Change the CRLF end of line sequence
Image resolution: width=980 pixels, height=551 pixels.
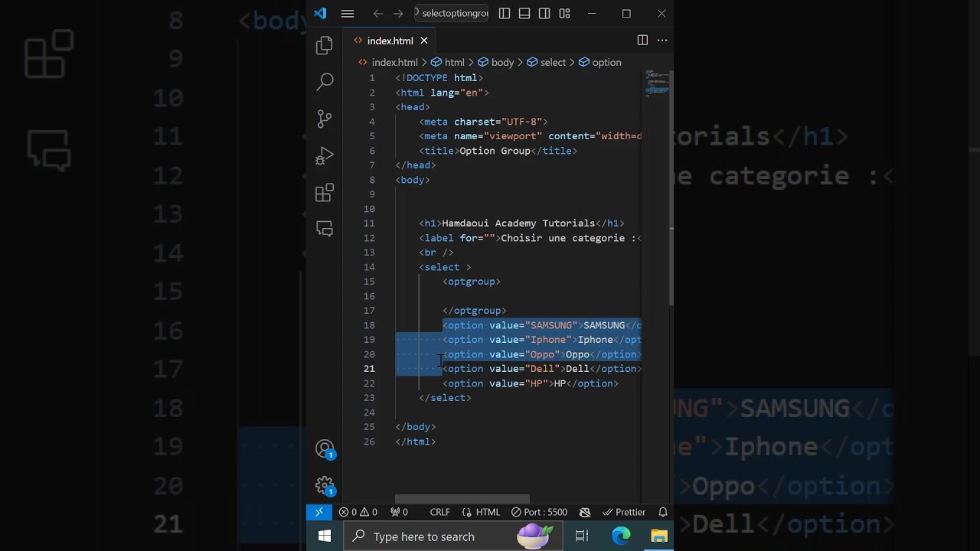pyautogui.click(x=439, y=512)
